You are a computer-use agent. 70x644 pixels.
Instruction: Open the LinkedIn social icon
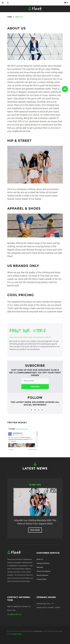tap(39, 410)
